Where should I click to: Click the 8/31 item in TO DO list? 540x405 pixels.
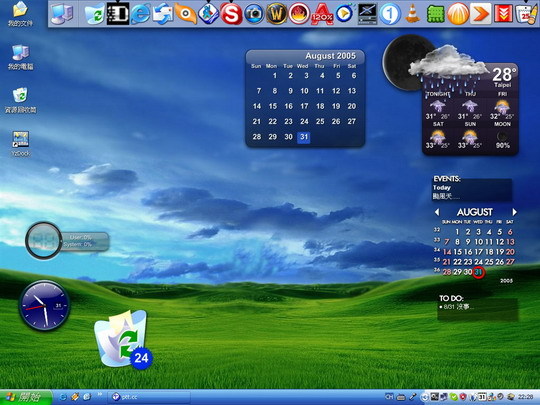[457, 307]
